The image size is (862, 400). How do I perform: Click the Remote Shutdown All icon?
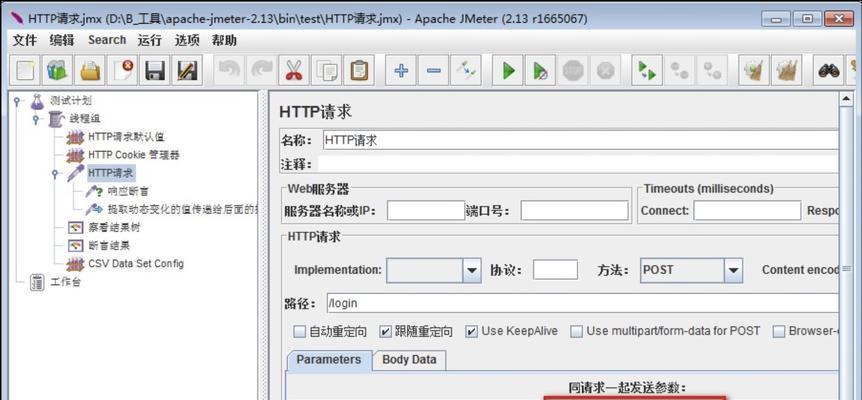click(x=712, y=70)
